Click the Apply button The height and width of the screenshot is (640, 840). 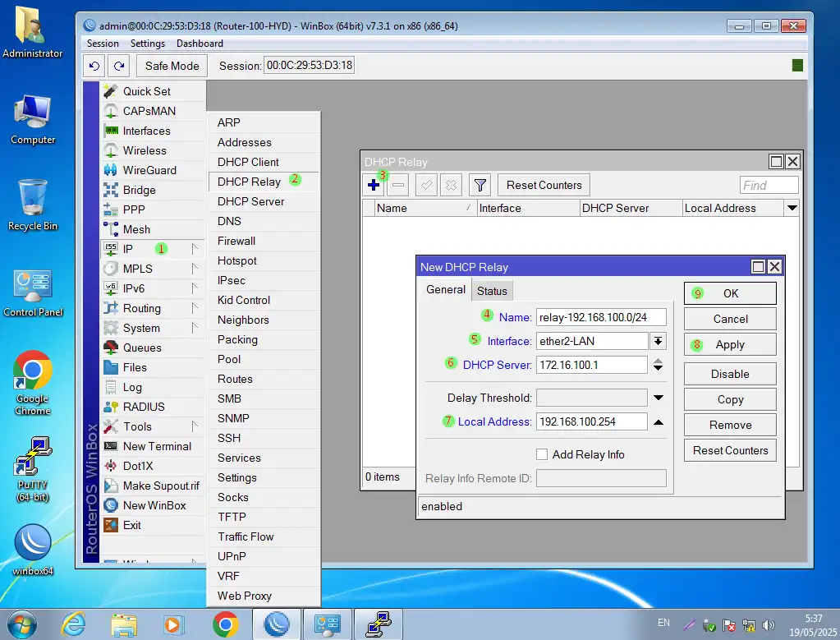click(729, 345)
